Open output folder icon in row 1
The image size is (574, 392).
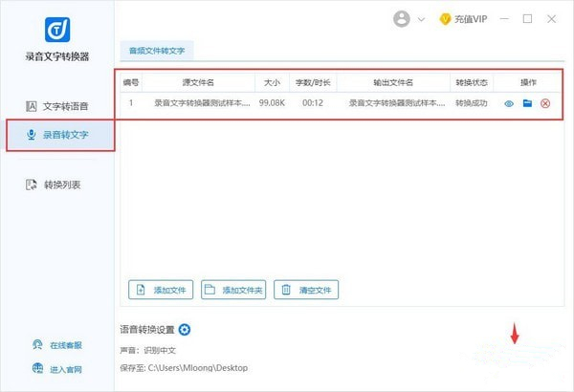pyautogui.click(x=527, y=103)
